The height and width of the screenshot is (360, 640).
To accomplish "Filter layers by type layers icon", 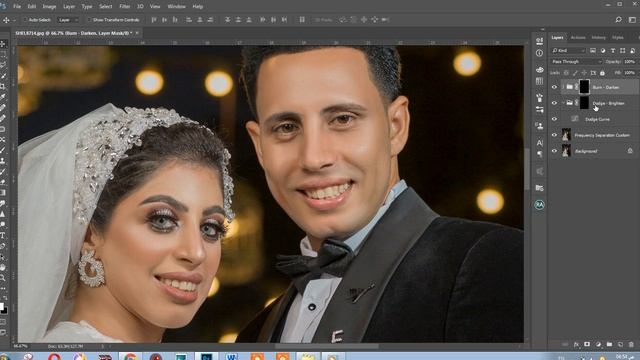I will (613, 50).
